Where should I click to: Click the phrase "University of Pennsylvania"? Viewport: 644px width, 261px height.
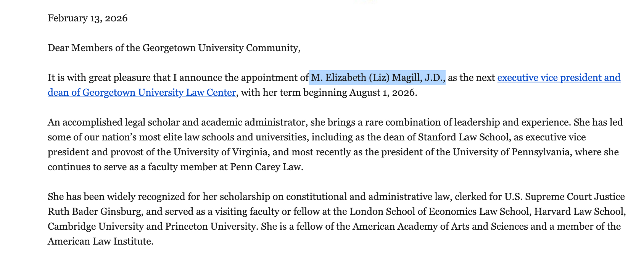click(x=511, y=152)
